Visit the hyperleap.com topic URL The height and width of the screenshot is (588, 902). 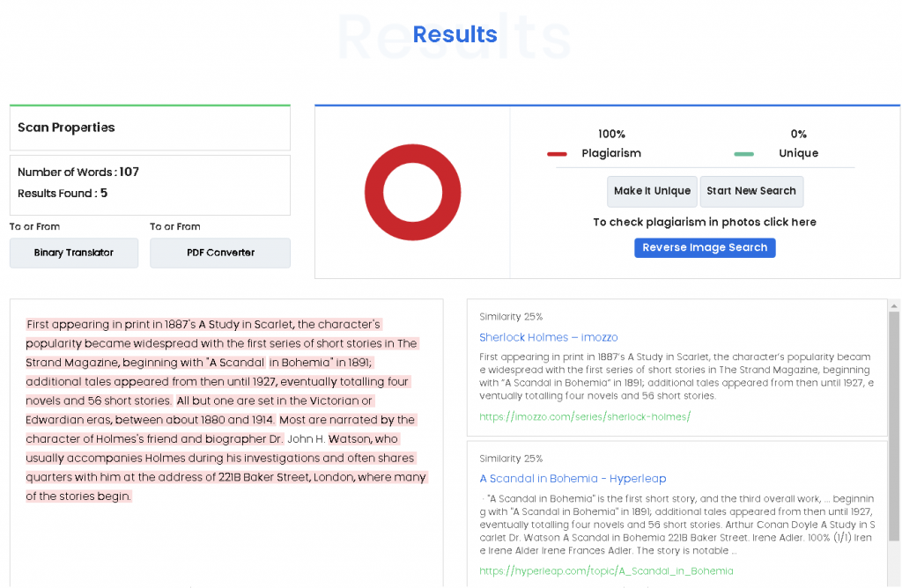click(x=605, y=570)
